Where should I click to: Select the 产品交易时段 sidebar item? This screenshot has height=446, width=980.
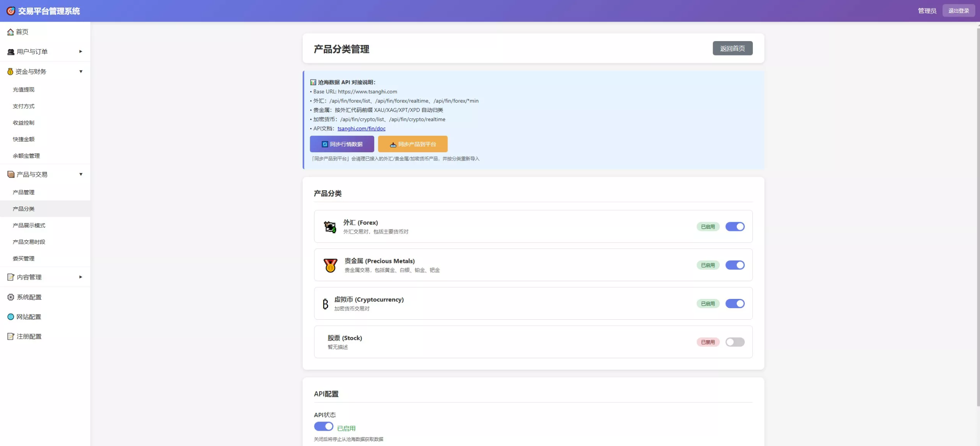pyautogui.click(x=29, y=242)
